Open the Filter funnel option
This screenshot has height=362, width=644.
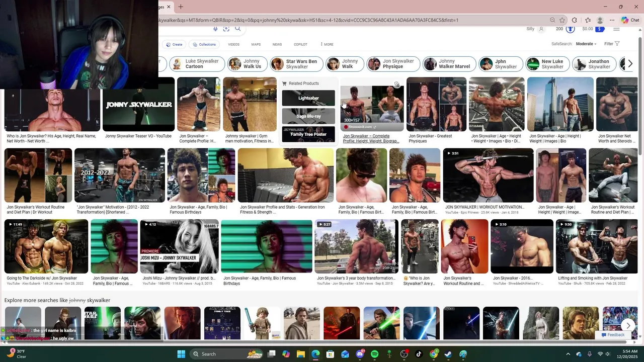[612, 44]
